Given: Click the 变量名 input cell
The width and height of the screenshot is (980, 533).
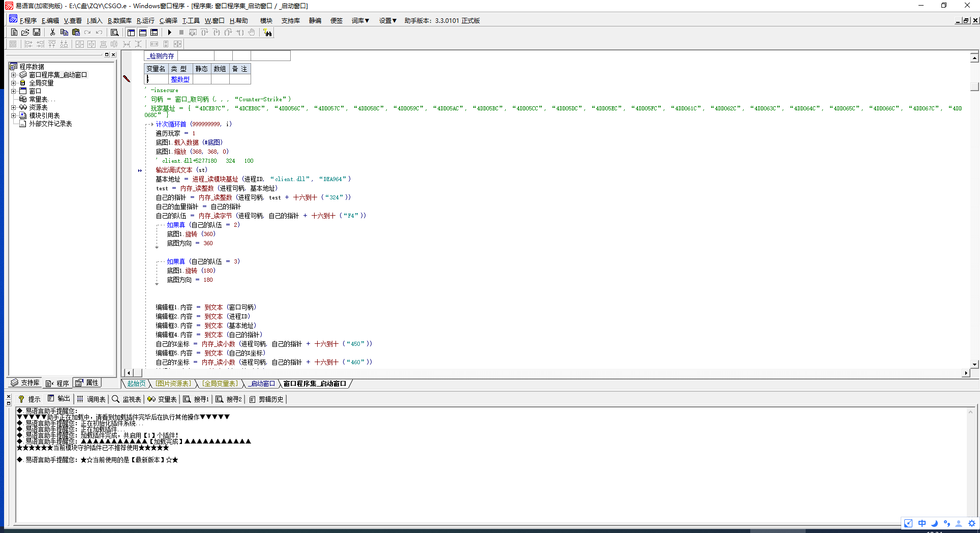Looking at the screenshot, I should click(x=156, y=79).
